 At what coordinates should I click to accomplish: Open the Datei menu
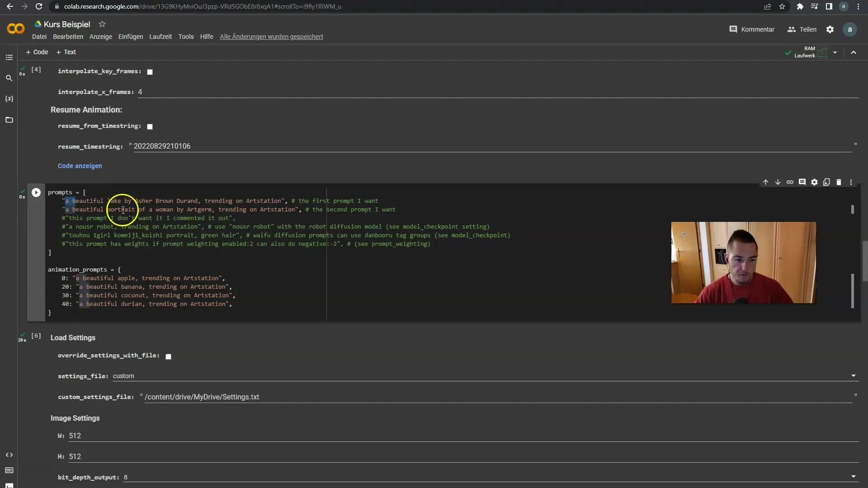click(39, 37)
